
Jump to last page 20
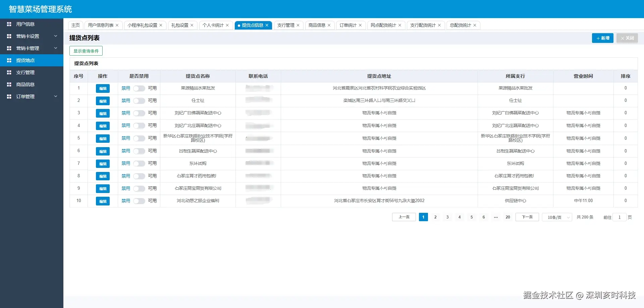click(x=508, y=217)
